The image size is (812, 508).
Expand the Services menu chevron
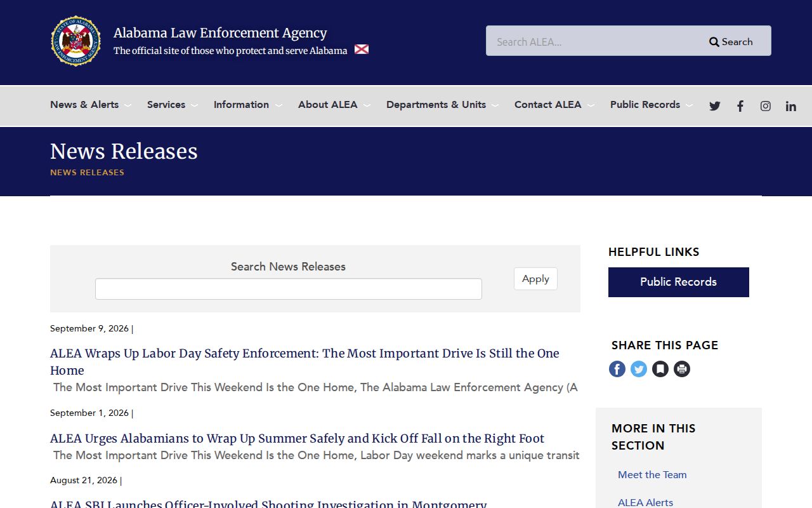[x=194, y=105]
